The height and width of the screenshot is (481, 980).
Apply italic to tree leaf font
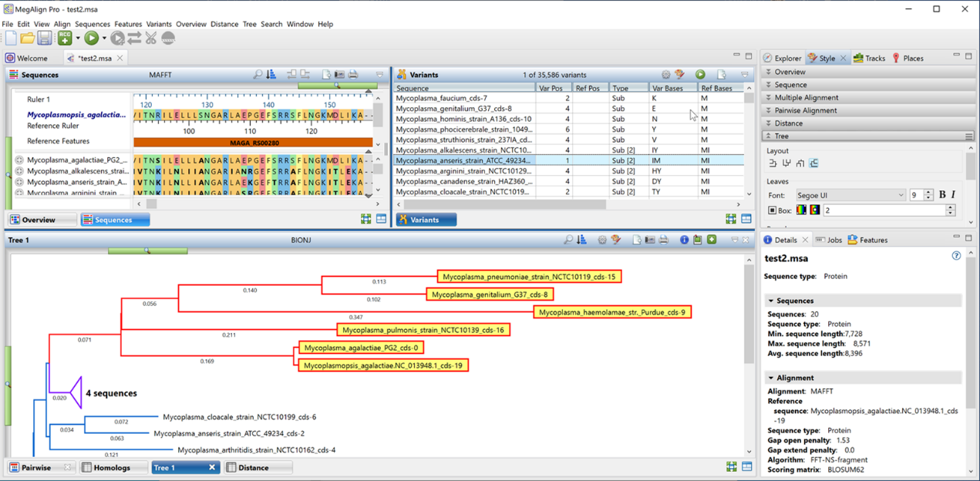point(953,194)
